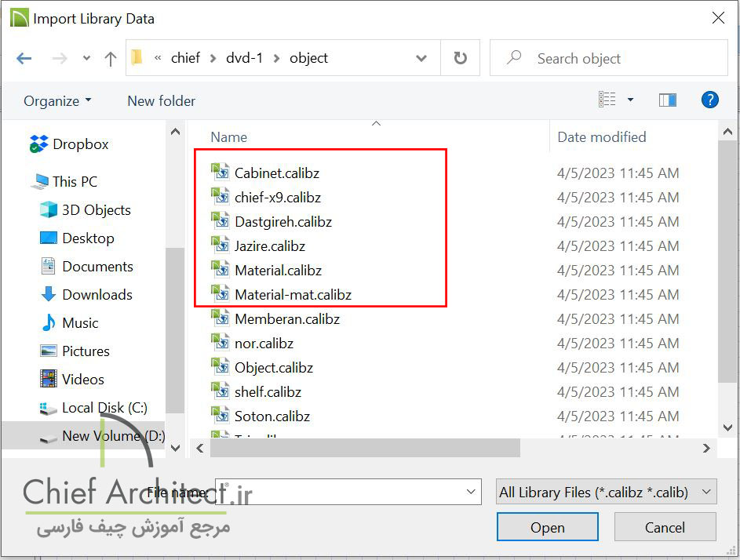Click the New folder button
The height and width of the screenshot is (560, 740).
tap(161, 100)
